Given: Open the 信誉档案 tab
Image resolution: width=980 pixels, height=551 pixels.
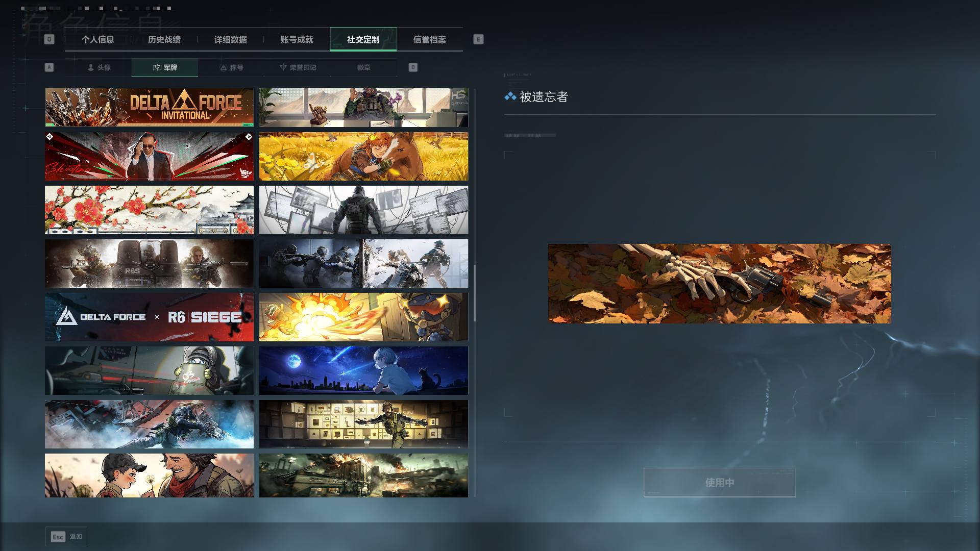Looking at the screenshot, I should point(430,39).
